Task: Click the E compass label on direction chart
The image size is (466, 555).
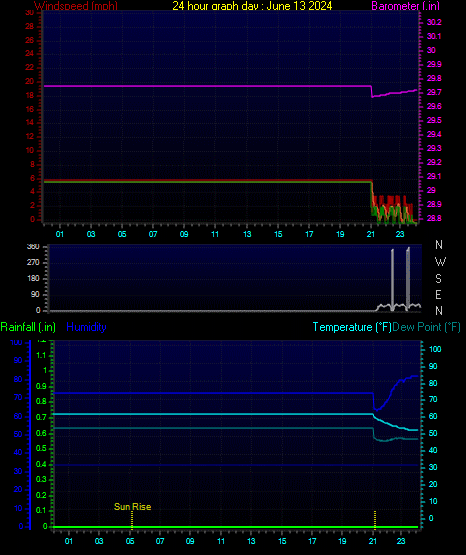Action: pos(438,294)
